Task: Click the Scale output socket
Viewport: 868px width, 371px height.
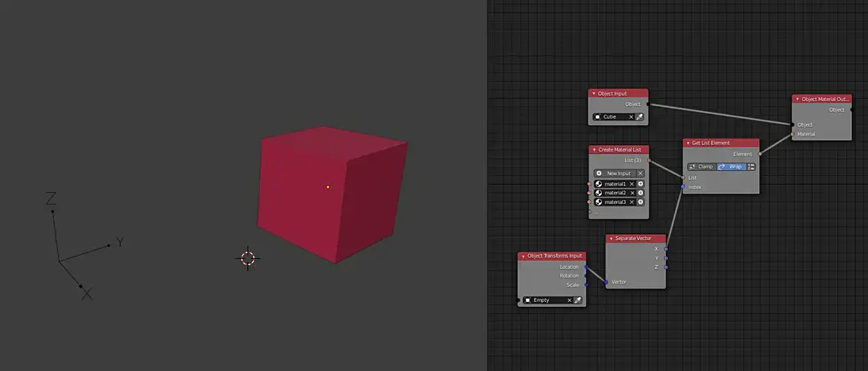Action: [586, 285]
